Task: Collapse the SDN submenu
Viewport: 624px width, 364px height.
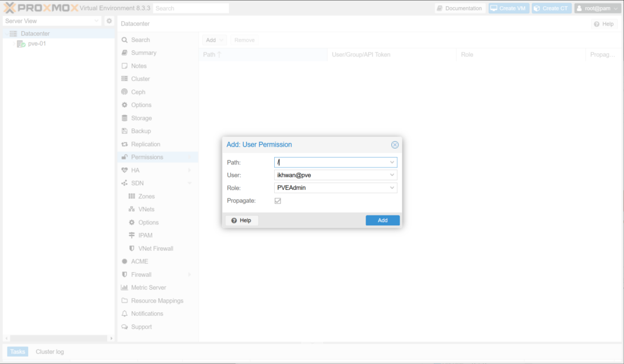Action: click(x=190, y=183)
